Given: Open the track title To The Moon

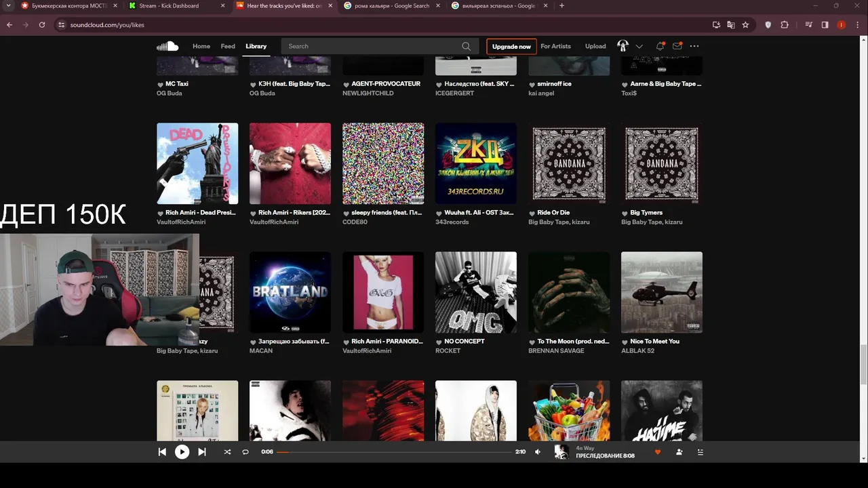Looking at the screenshot, I should pos(573,342).
